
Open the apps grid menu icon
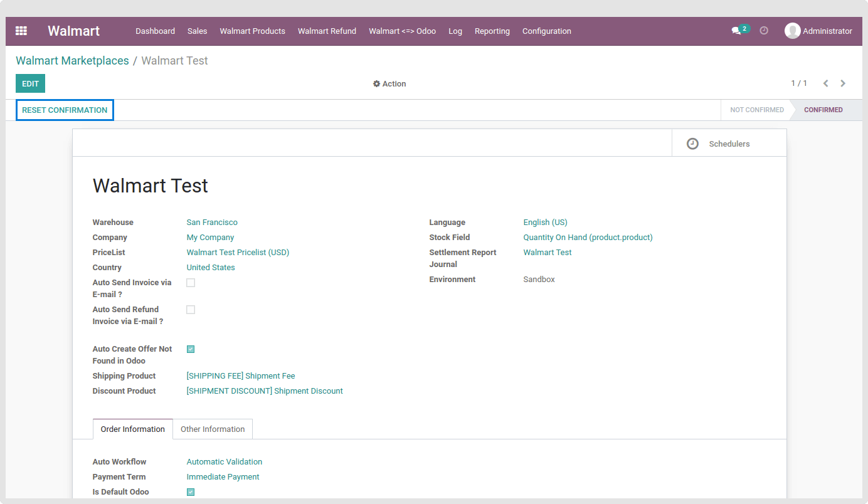coord(21,31)
